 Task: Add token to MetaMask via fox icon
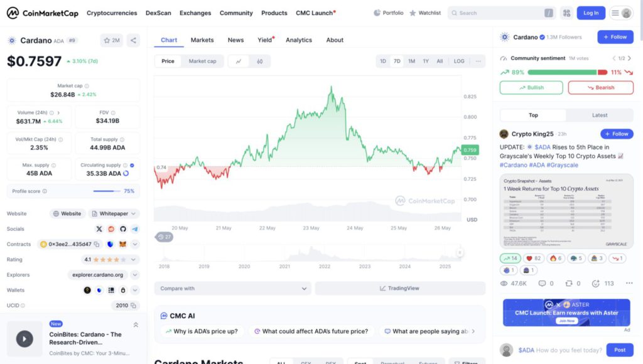pos(123,244)
